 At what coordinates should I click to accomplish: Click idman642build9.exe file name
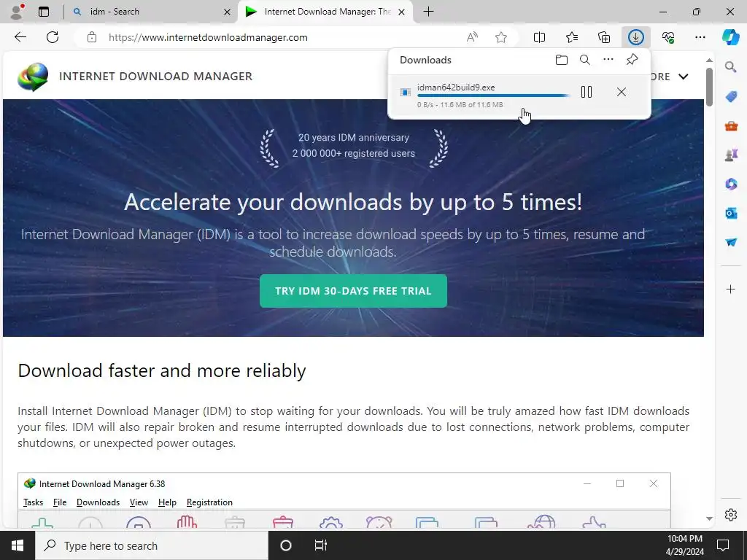point(456,87)
